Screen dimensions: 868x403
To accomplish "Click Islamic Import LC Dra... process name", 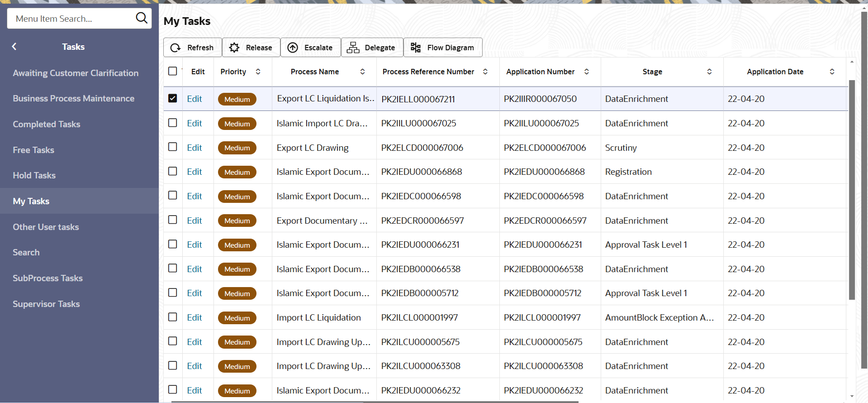I will pos(322,123).
